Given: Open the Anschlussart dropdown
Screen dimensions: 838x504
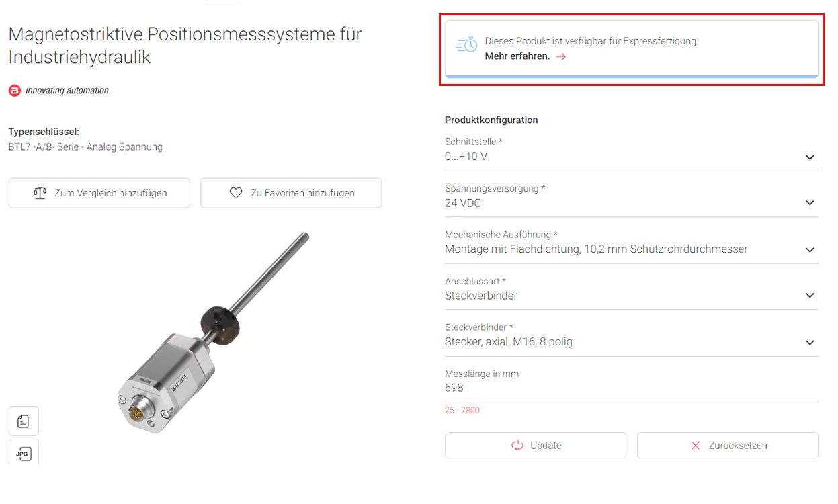Looking at the screenshot, I should [810, 296].
